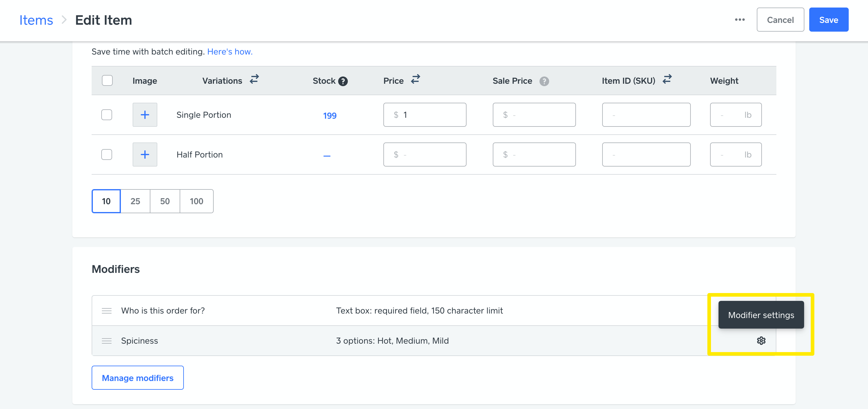This screenshot has width=868, height=409.
Task: Click the Item ID (SKU) swap arrows icon
Action: (667, 80)
